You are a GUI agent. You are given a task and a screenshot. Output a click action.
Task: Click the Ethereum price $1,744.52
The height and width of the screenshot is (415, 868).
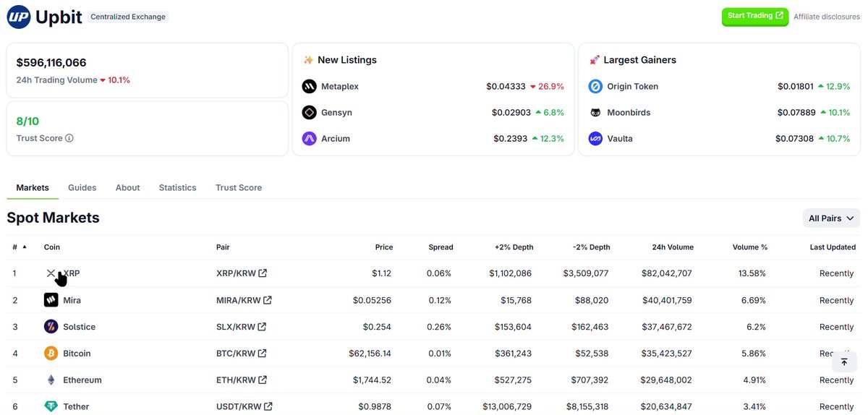tap(372, 380)
